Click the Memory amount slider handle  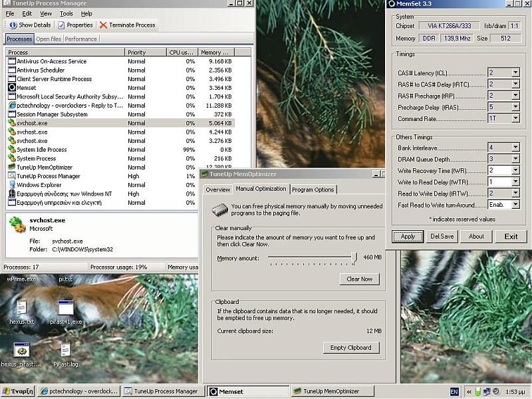pos(354,258)
